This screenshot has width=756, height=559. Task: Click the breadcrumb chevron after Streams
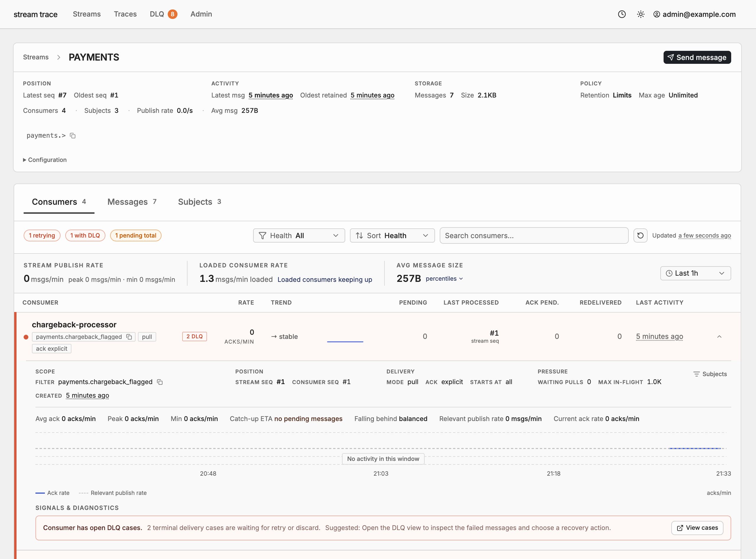coord(59,57)
